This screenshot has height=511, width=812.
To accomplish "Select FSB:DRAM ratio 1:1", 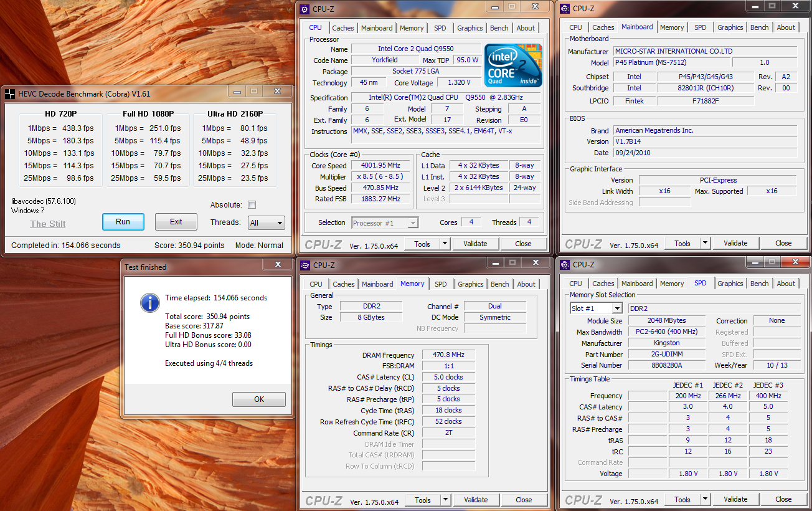I will [x=448, y=366].
